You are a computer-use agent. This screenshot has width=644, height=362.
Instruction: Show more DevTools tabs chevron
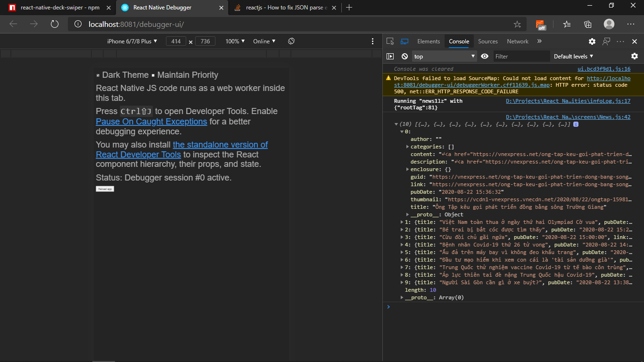[539, 41]
